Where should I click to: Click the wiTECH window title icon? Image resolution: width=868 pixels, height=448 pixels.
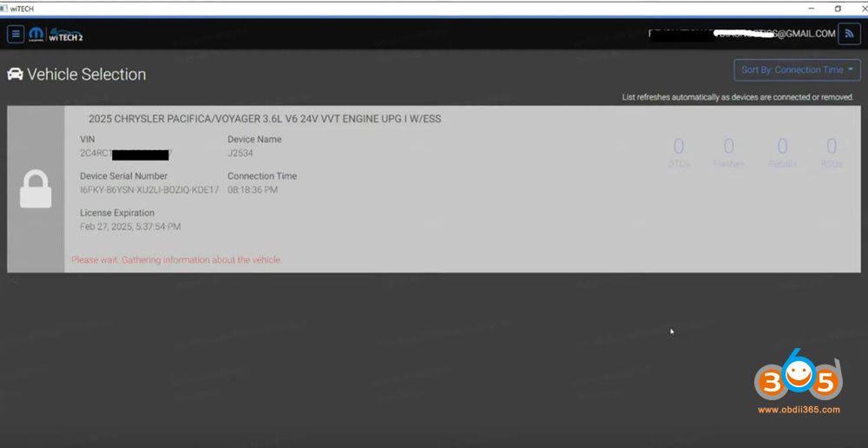(x=3, y=9)
